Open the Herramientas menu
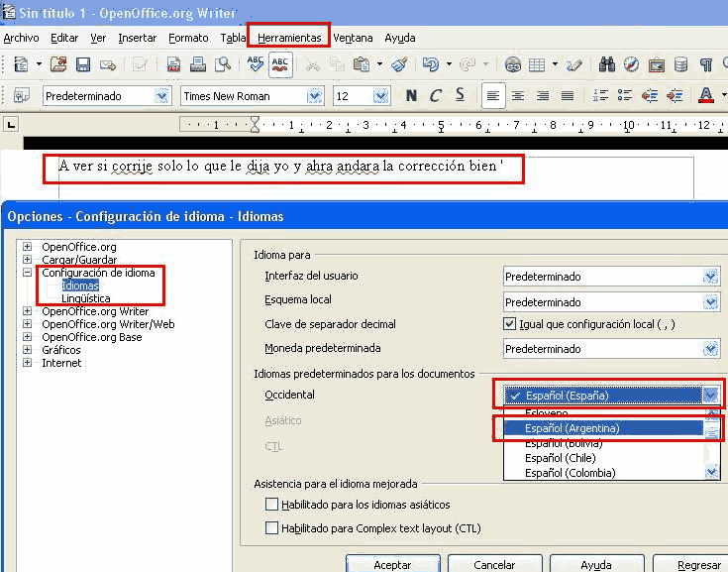 coord(289,38)
